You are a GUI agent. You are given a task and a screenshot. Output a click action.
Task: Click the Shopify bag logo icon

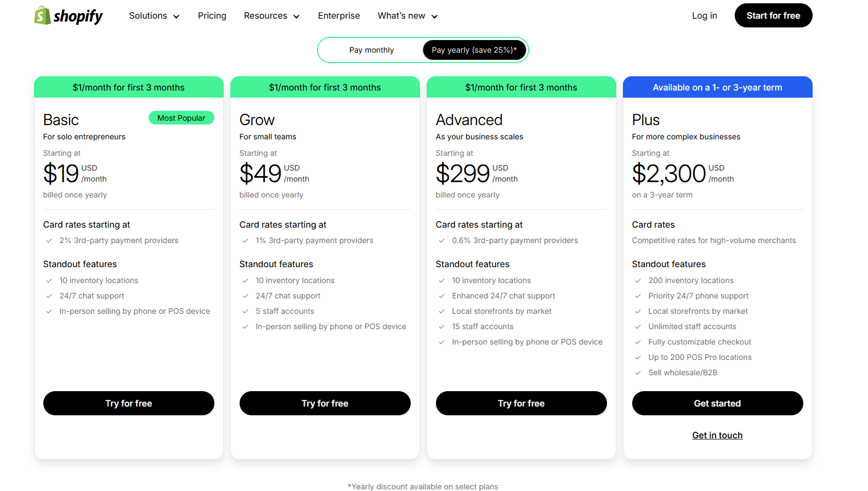pos(41,15)
